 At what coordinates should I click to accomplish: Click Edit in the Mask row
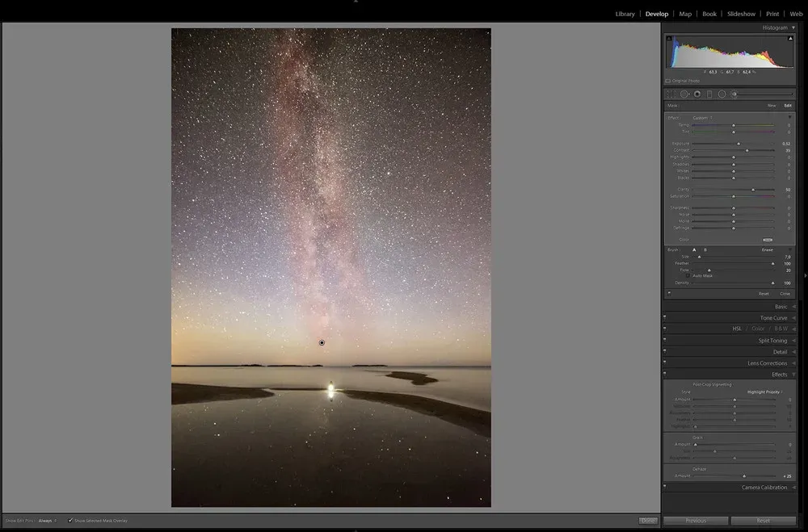787,106
